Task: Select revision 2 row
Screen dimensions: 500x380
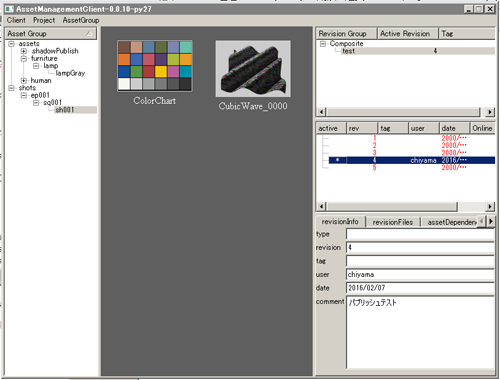Action: [x=412, y=145]
